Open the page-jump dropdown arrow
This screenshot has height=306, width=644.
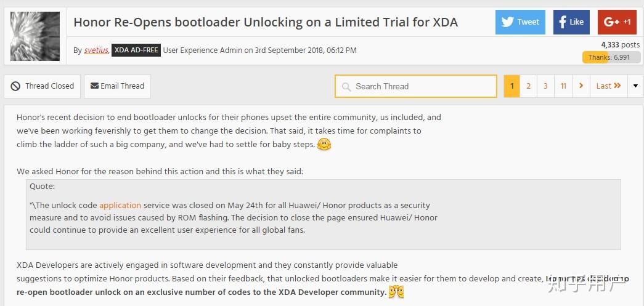(635, 86)
